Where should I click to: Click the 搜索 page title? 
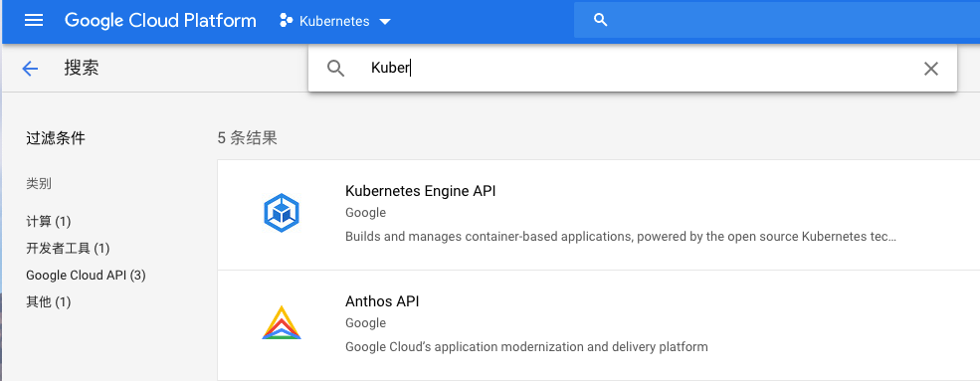[x=82, y=68]
